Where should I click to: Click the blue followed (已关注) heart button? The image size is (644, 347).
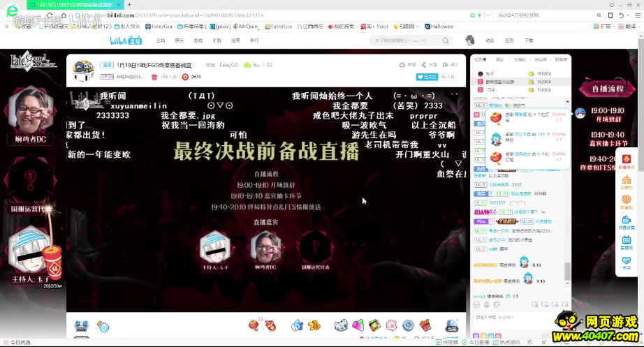[x=427, y=77]
